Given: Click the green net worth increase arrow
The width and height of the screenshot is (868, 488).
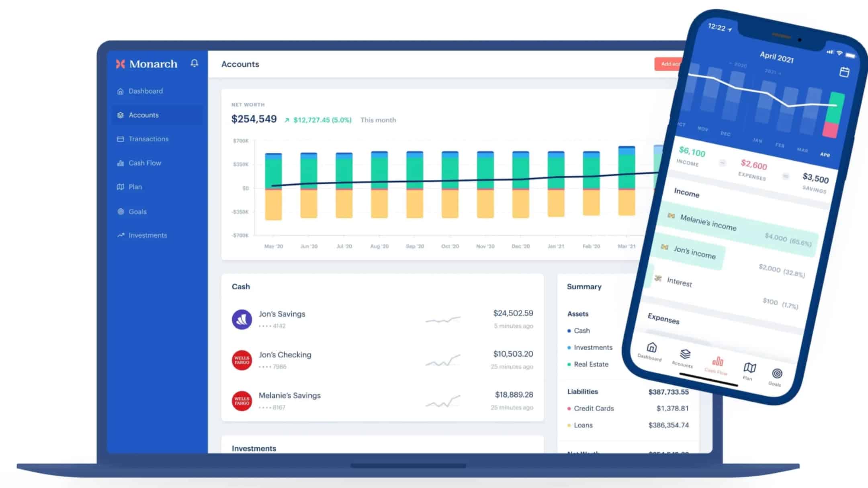Looking at the screenshot, I should 287,120.
